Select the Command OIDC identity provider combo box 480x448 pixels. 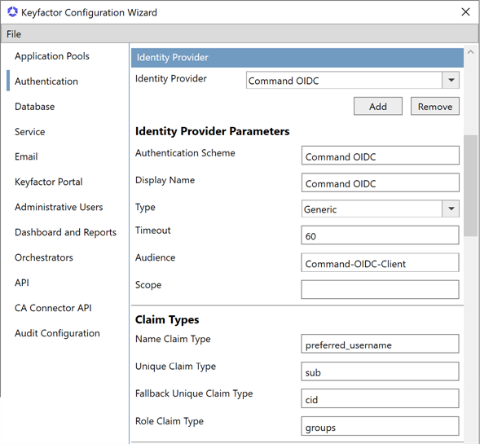coord(353,80)
